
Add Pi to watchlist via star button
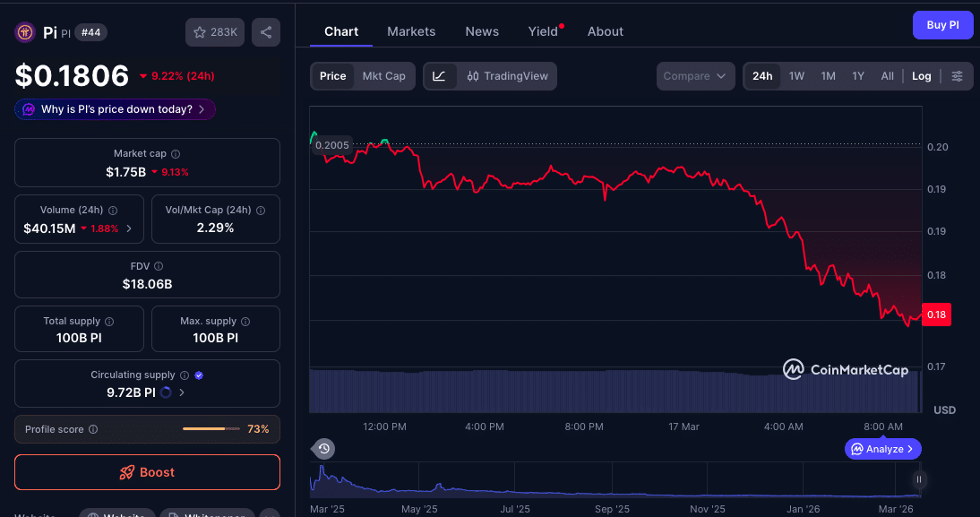tap(214, 32)
